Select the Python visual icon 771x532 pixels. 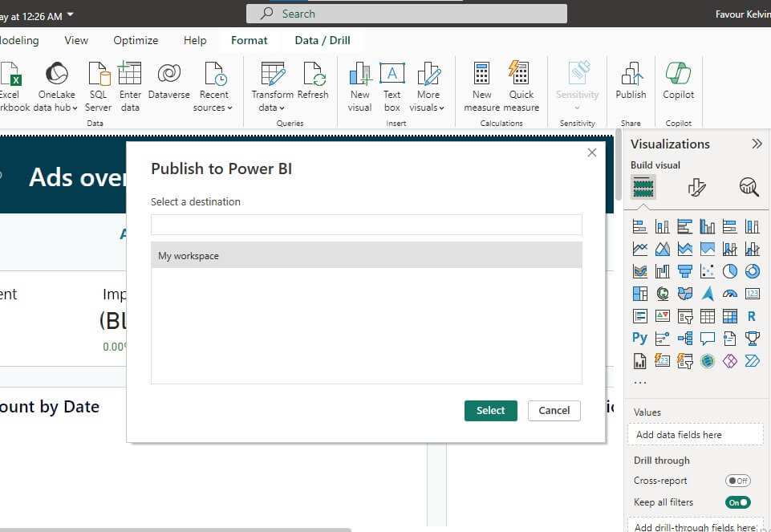(639, 338)
